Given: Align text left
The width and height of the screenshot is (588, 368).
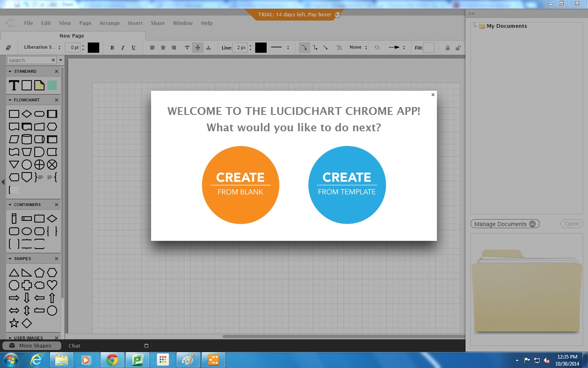Looking at the screenshot, I should point(152,47).
